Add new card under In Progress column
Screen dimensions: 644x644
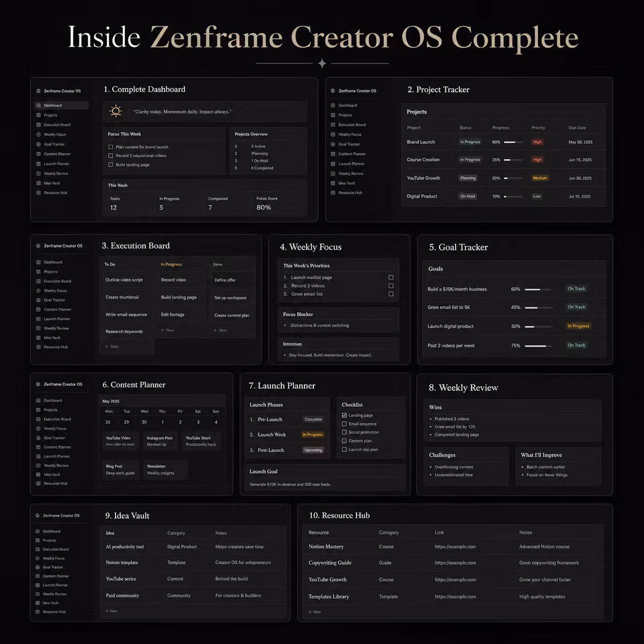(x=167, y=330)
